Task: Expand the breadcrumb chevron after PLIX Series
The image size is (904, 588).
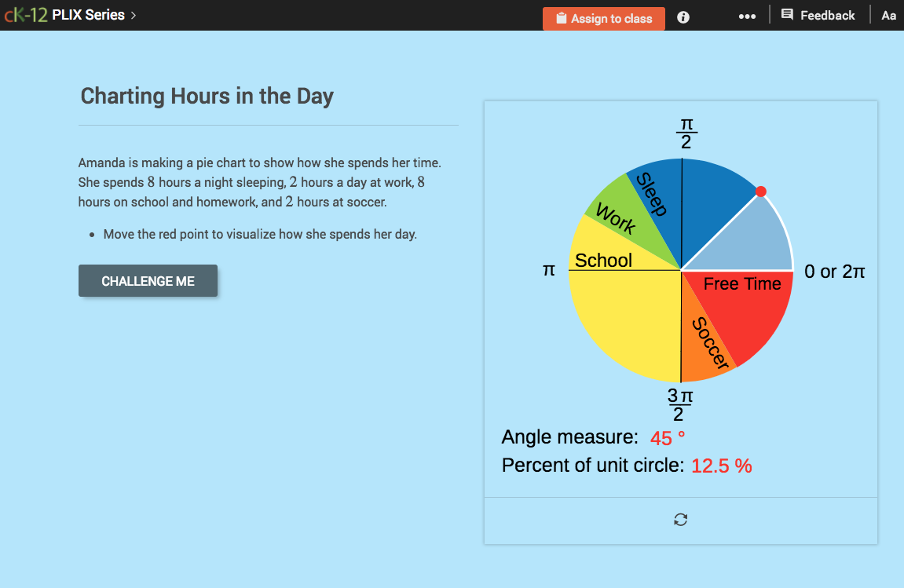Action: 134,14
